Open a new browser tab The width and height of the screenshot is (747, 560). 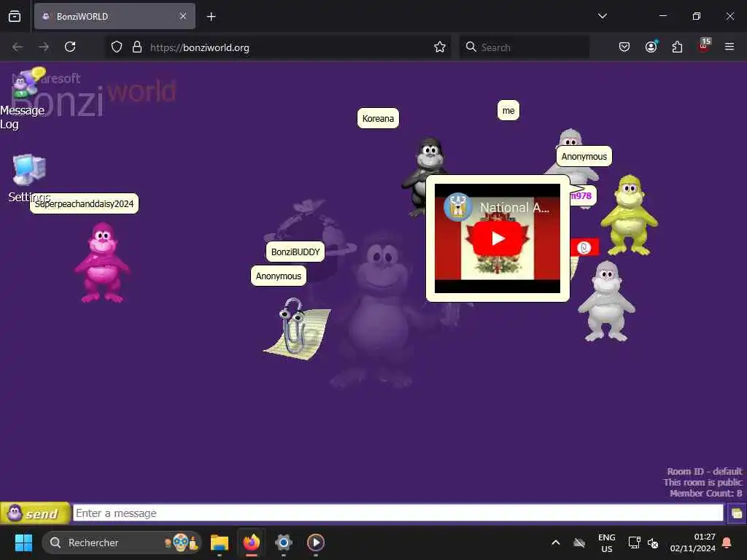[x=211, y=17]
